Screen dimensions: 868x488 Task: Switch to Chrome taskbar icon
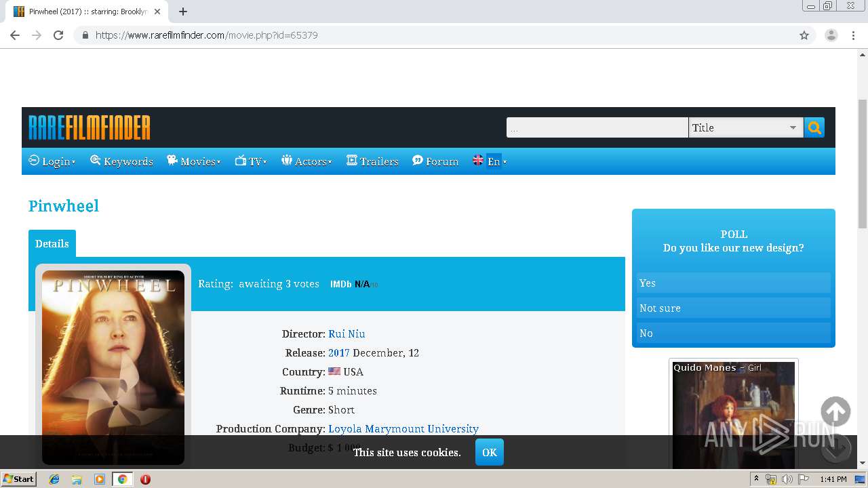pos(122,479)
